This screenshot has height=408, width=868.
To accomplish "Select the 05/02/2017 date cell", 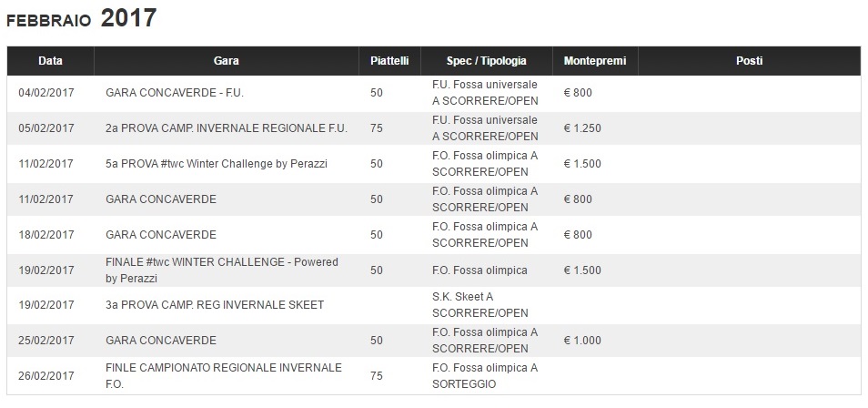I will [46, 128].
